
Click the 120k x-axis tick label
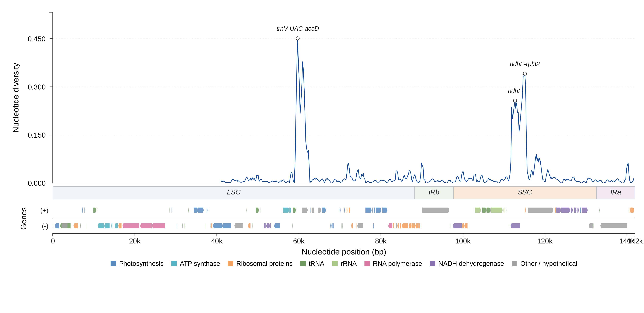[x=545, y=241]
